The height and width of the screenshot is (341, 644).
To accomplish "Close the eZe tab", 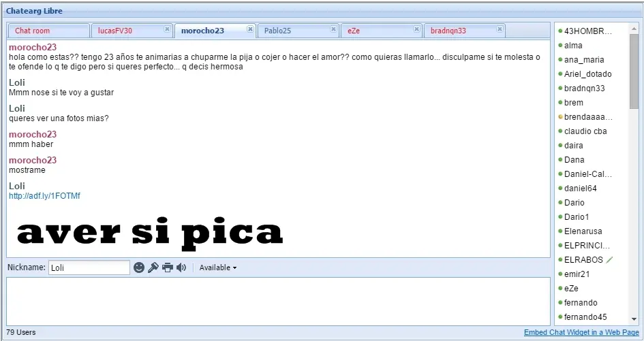I will pos(416,29).
